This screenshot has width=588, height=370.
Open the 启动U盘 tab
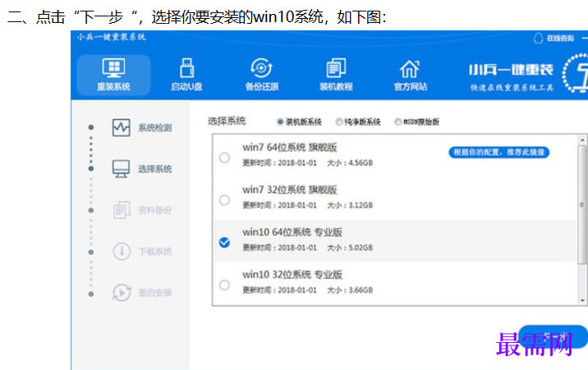186,75
